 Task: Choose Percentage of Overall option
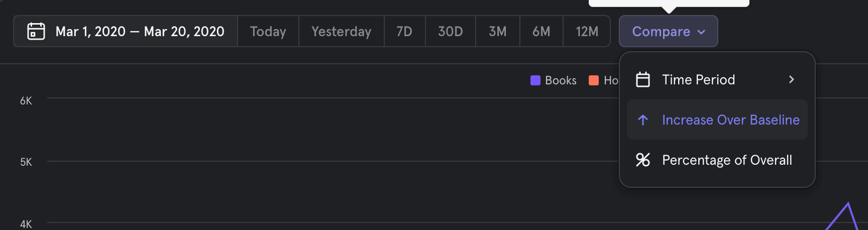727,160
